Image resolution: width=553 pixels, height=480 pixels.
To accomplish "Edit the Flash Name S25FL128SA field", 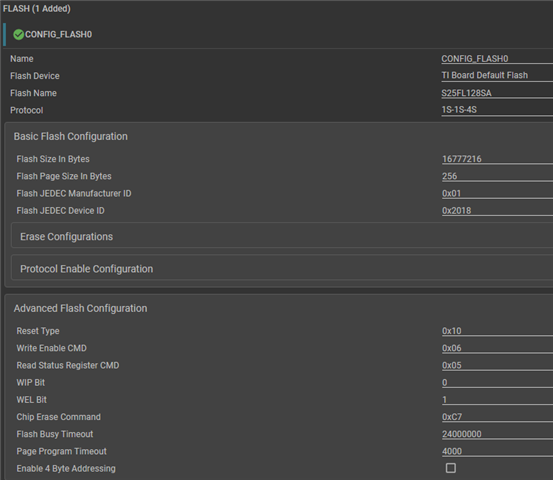I will click(497, 93).
